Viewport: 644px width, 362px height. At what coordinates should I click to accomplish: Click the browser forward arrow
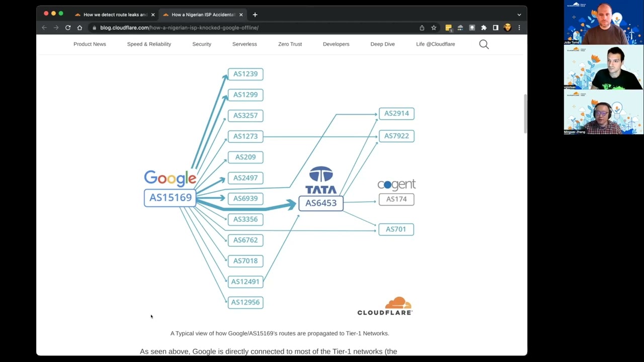click(x=56, y=28)
